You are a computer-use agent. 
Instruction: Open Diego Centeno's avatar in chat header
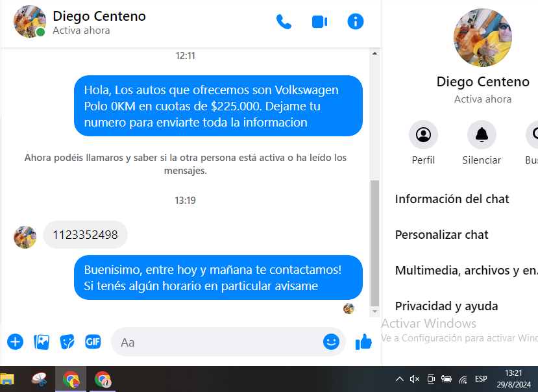coord(29,21)
